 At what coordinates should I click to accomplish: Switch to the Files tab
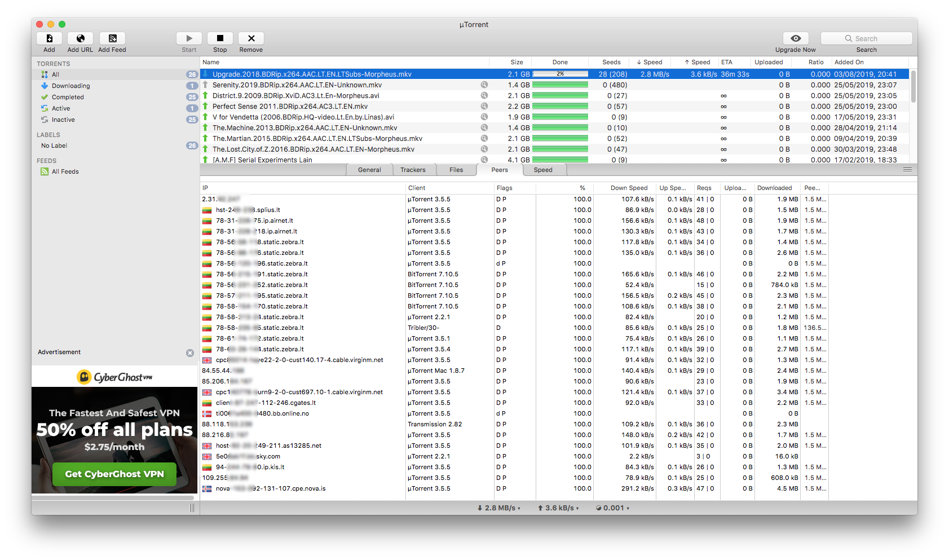pos(456,170)
